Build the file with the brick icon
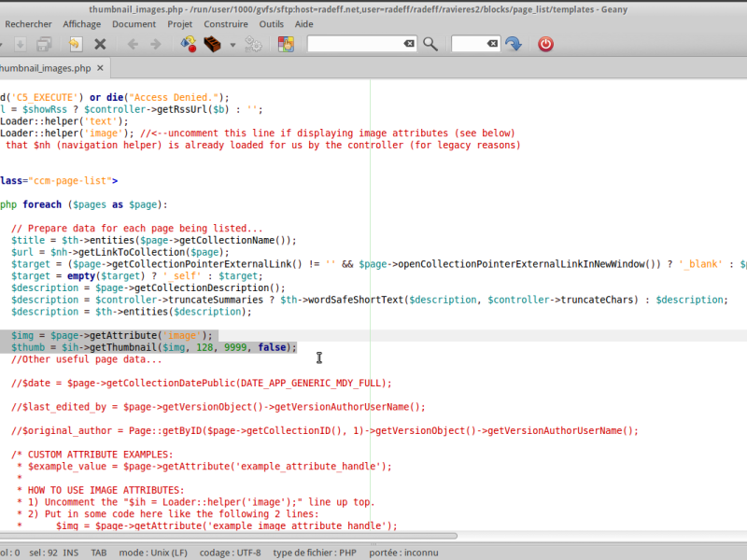This screenshot has width=747, height=560. tap(212, 44)
